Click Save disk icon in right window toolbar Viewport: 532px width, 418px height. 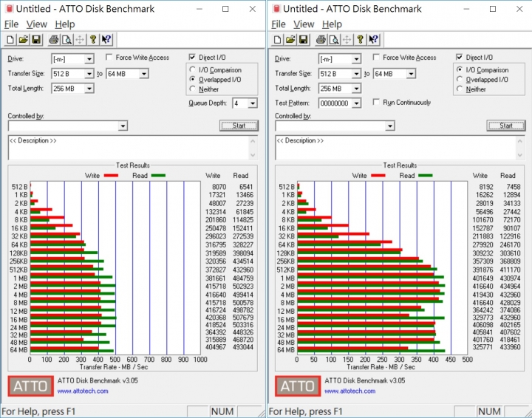point(304,40)
